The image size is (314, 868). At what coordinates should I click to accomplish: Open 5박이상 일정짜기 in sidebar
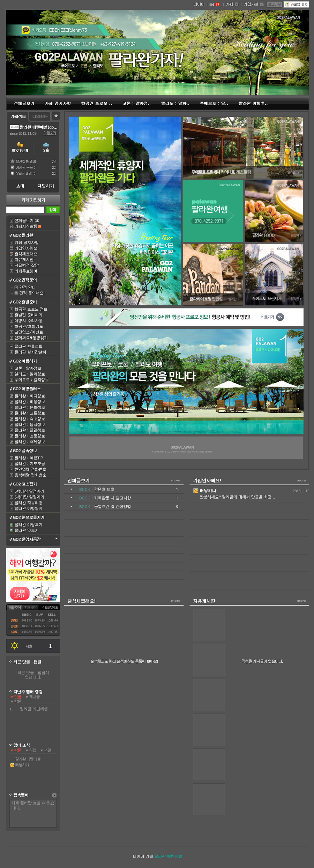pos(29,491)
